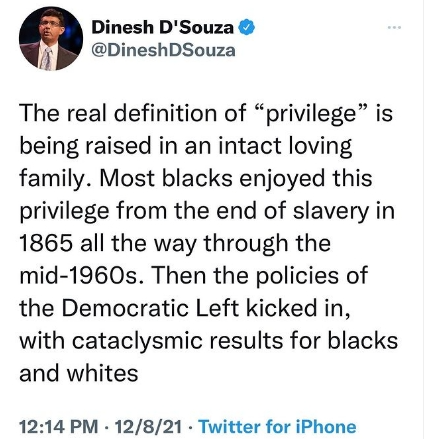Open the @DineshDSouza handle link
This screenshot has width=424, height=439.
(163, 51)
